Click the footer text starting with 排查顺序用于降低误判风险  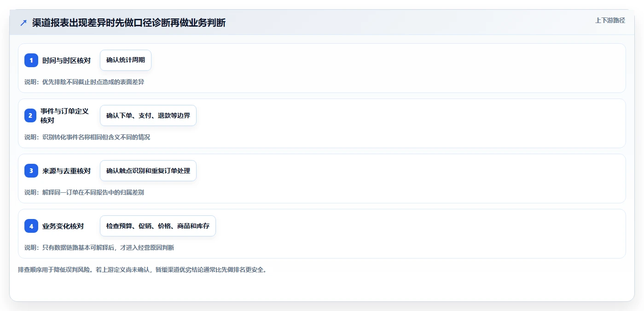[x=142, y=270]
